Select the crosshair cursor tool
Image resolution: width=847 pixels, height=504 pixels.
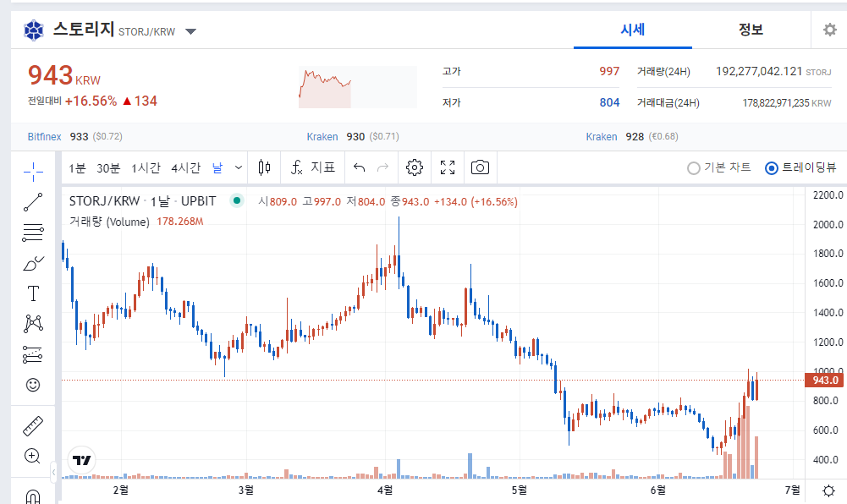(x=33, y=172)
